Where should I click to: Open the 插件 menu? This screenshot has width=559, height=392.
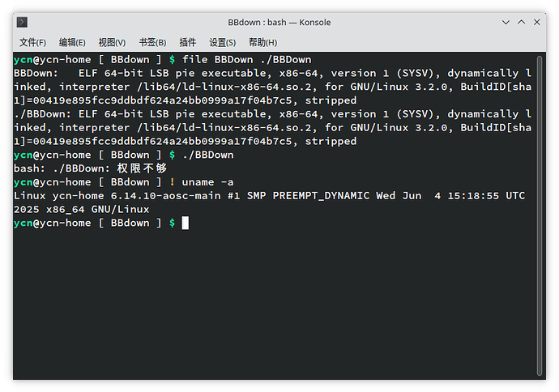[x=188, y=42]
